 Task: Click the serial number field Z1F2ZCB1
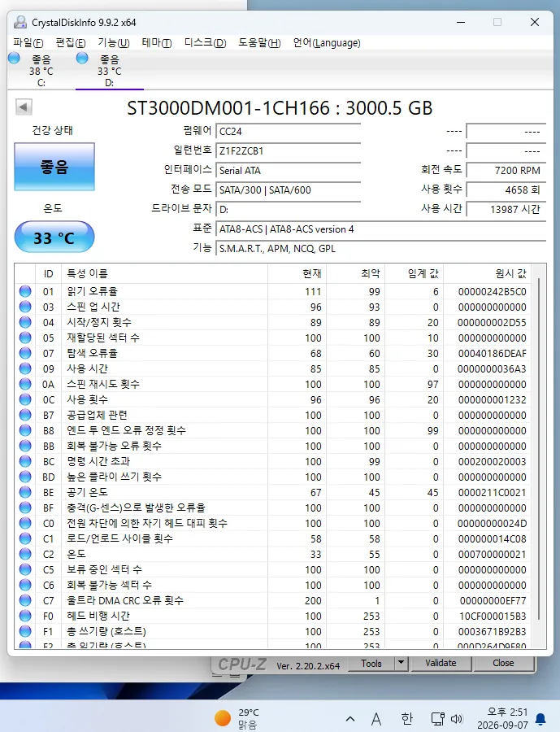point(289,151)
